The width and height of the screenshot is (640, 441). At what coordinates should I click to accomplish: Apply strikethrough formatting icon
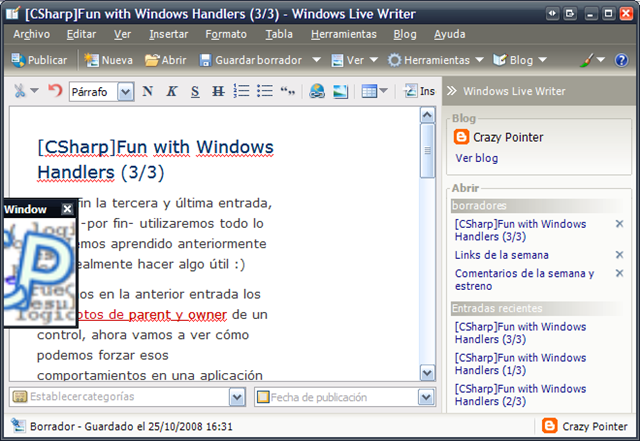point(218,91)
